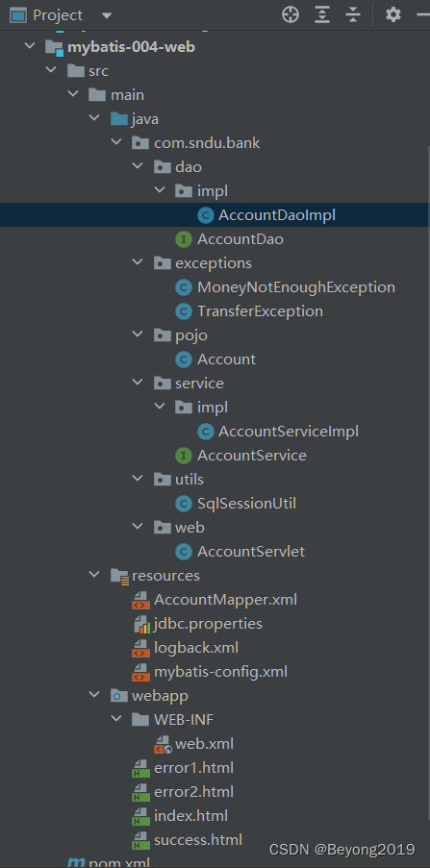Click the SqlSessionUtil class icon
The image size is (430, 868).
(184, 503)
